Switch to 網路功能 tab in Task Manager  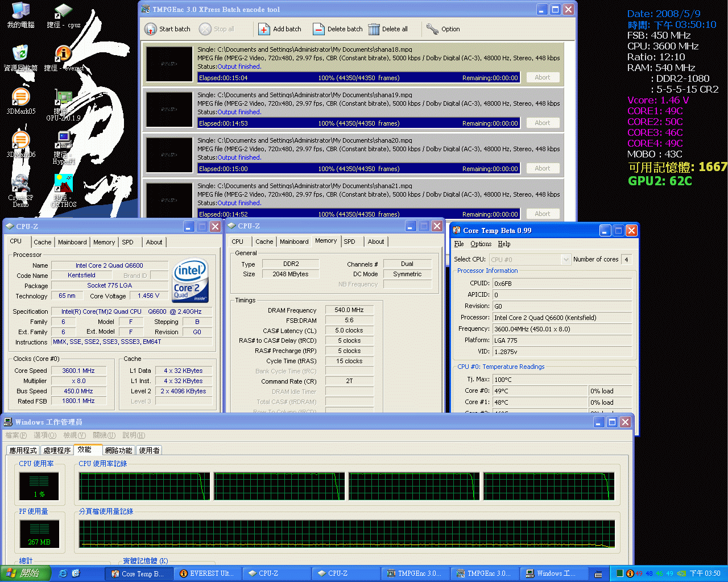(119, 450)
